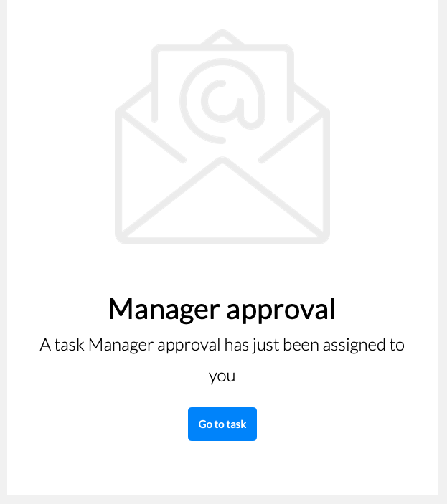This screenshot has height=504, width=447.
Task: Click the gray left margin outside the card
Action: click(3, 252)
